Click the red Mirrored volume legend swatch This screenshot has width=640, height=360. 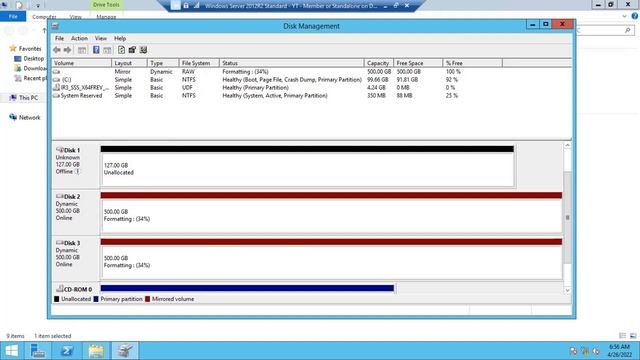[147, 299]
